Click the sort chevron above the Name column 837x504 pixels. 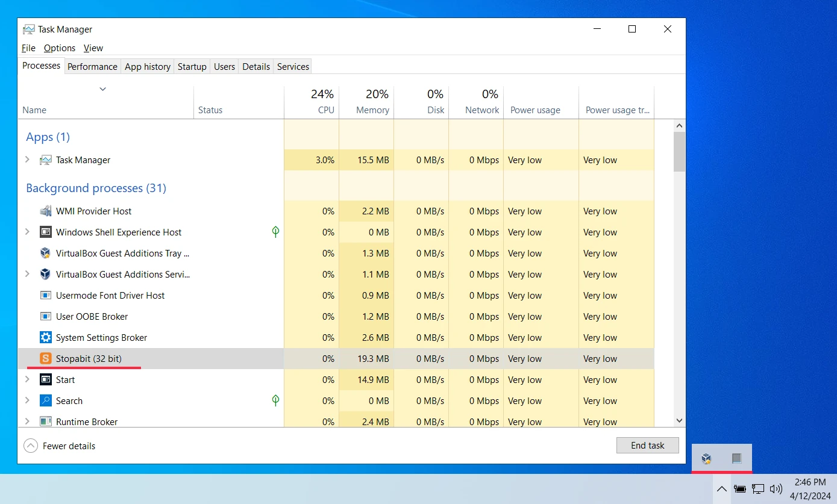[102, 89]
